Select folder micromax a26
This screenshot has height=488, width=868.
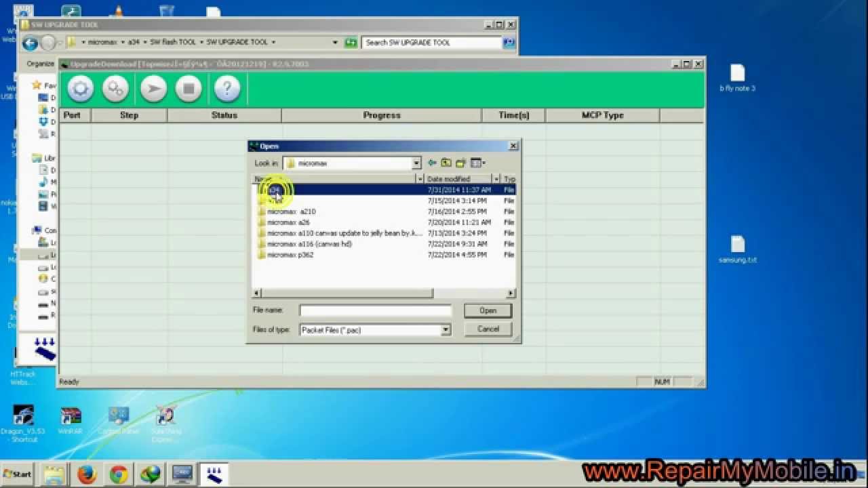pos(288,222)
